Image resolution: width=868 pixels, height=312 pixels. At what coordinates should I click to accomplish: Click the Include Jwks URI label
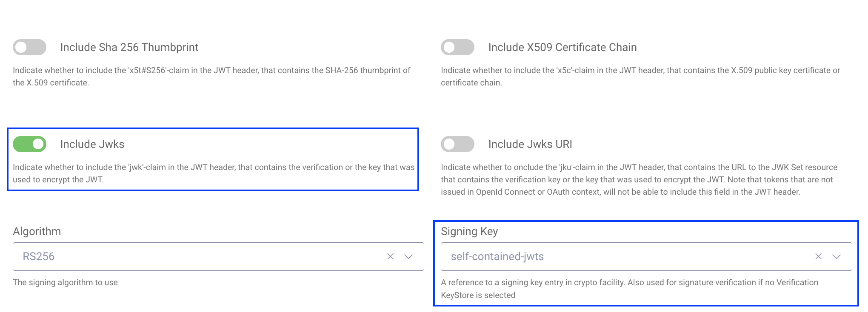pyautogui.click(x=530, y=144)
